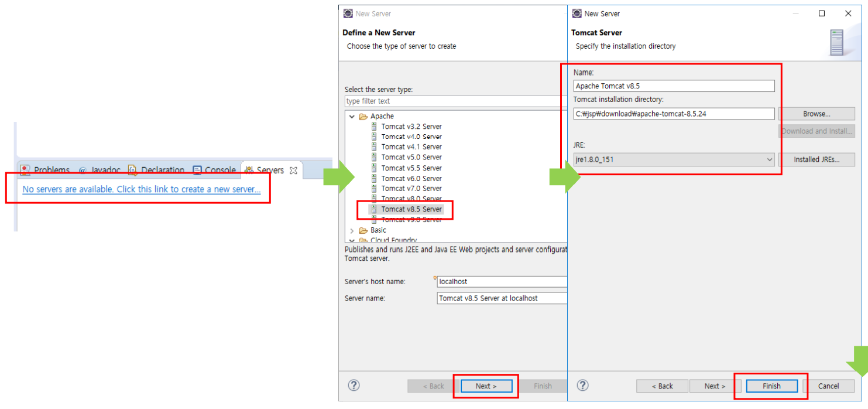
Task: Select Tomcat v5.5 Server entry
Action: coord(406,168)
